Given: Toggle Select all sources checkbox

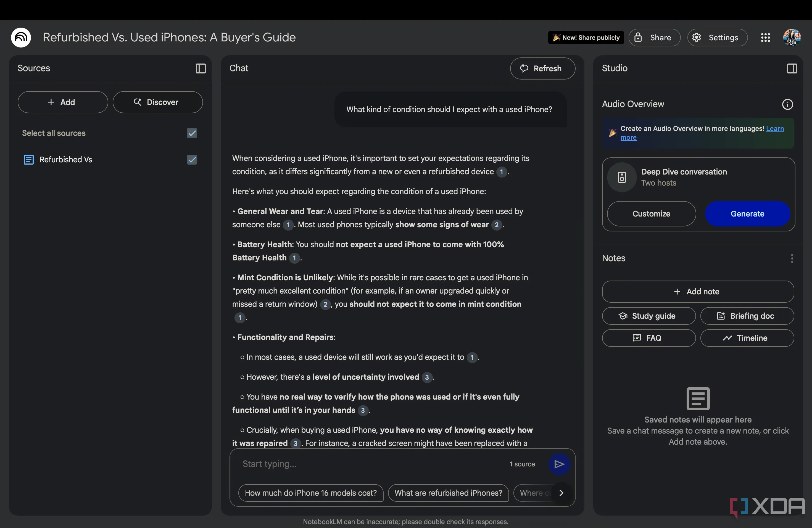Looking at the screenshot, I should pyautogui.click(x=192, y=133).
